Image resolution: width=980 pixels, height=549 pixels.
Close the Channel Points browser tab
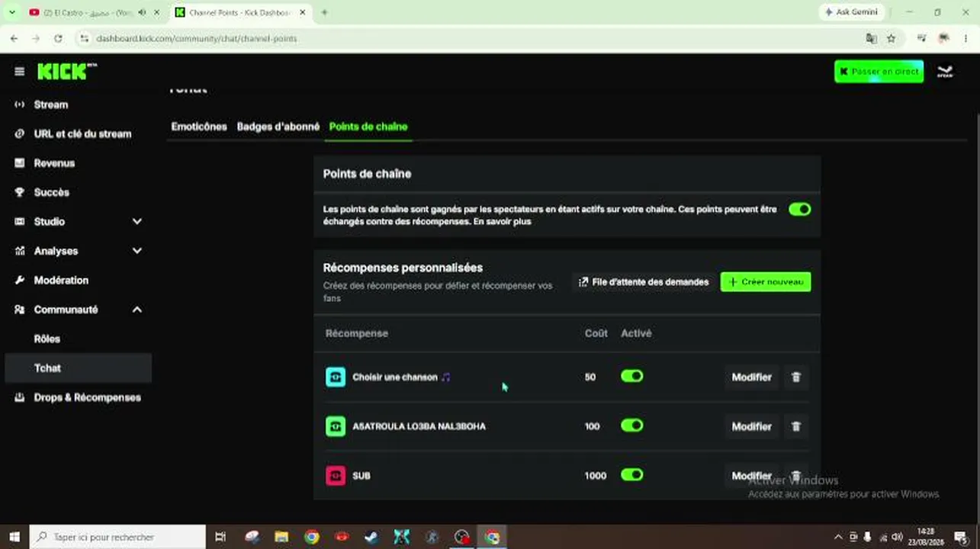click(x=303, y=12)
